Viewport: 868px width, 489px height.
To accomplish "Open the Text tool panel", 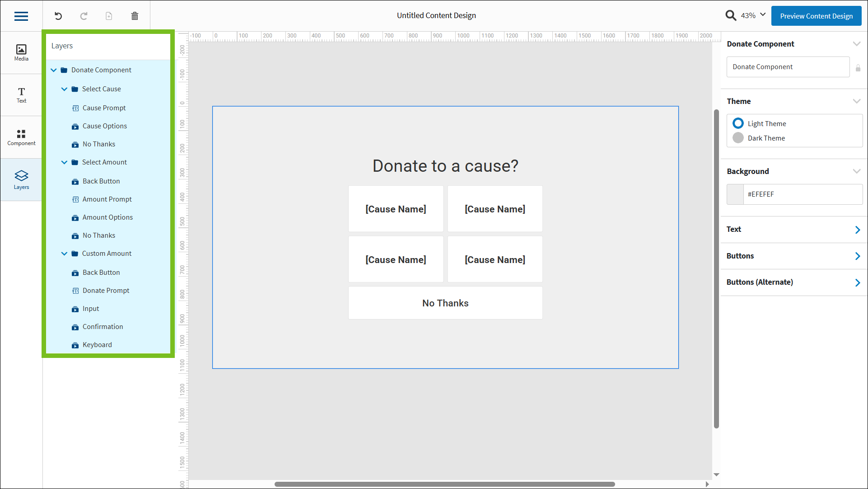I will pyautogui.click(x=21, y=94).
